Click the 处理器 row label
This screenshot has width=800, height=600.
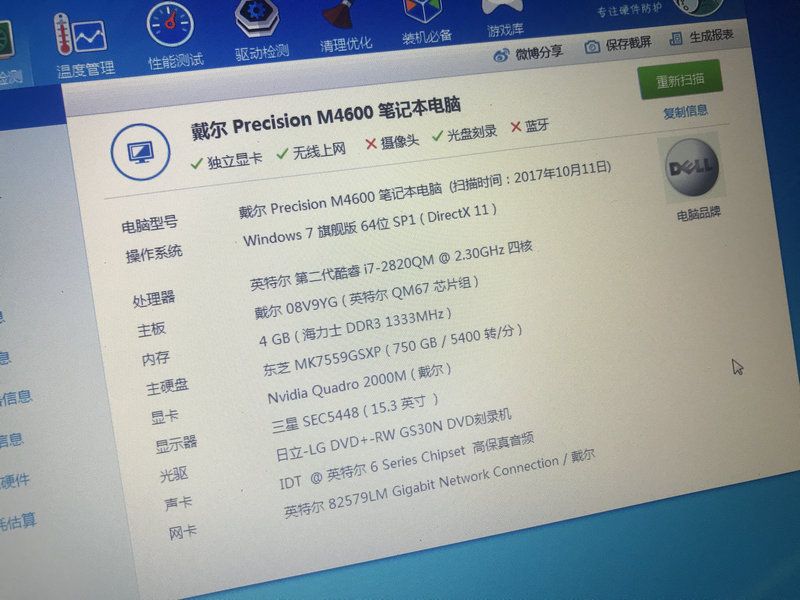[154, 298]
